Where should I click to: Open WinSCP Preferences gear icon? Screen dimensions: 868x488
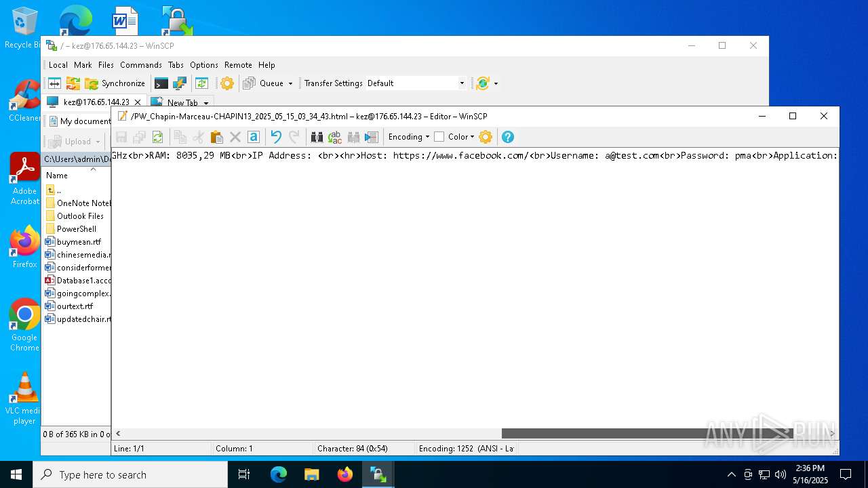[227, 83]
